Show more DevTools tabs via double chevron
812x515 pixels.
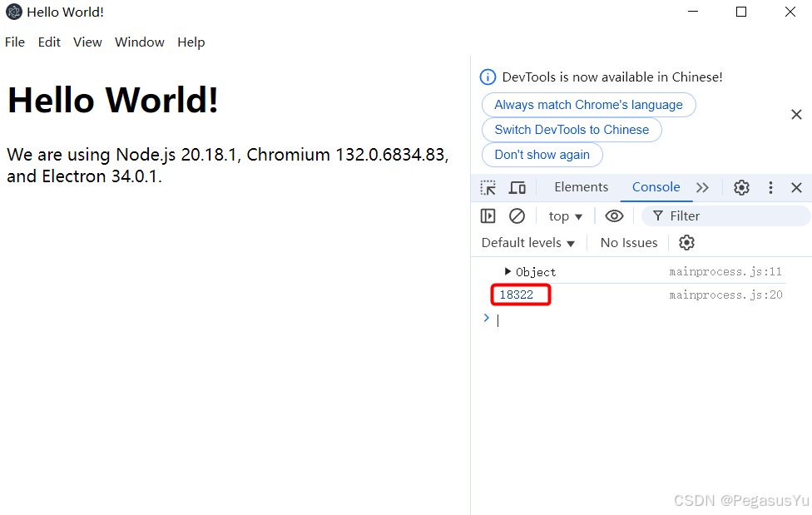[x=702, y=187]
